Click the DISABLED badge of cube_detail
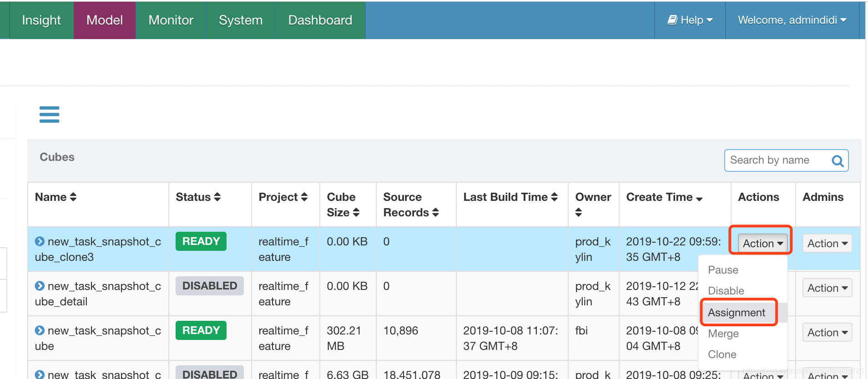 click(210, 286)
